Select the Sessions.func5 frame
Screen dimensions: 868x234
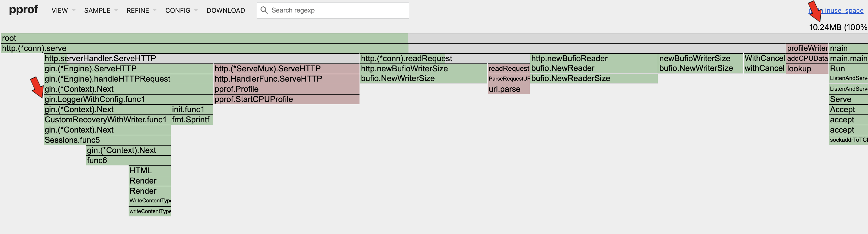(x=107, y=140)
